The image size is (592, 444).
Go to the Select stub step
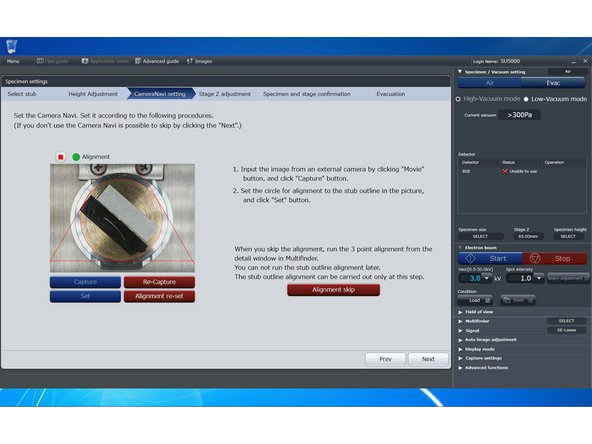[22, 94]
